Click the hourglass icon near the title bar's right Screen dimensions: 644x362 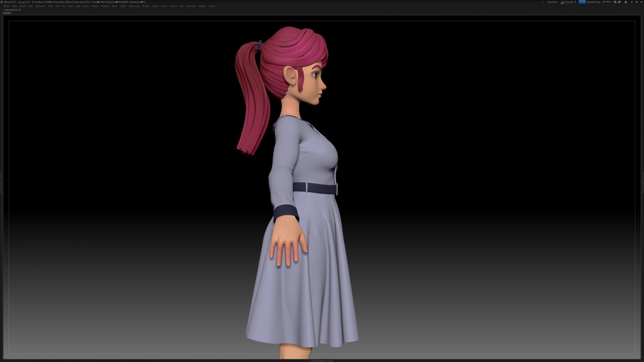(x=632, y=2)
